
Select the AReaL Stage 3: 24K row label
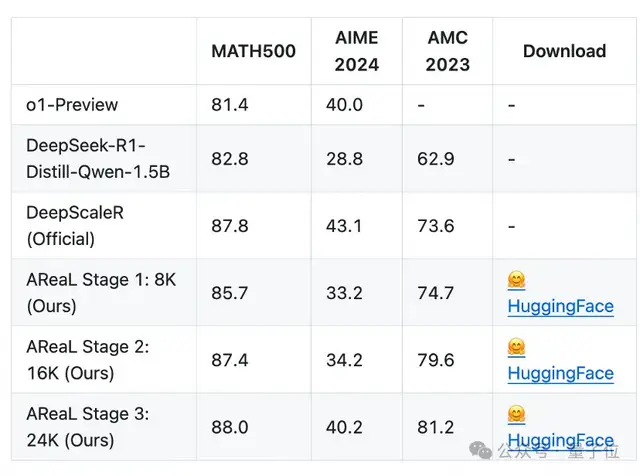coord(88,427)
